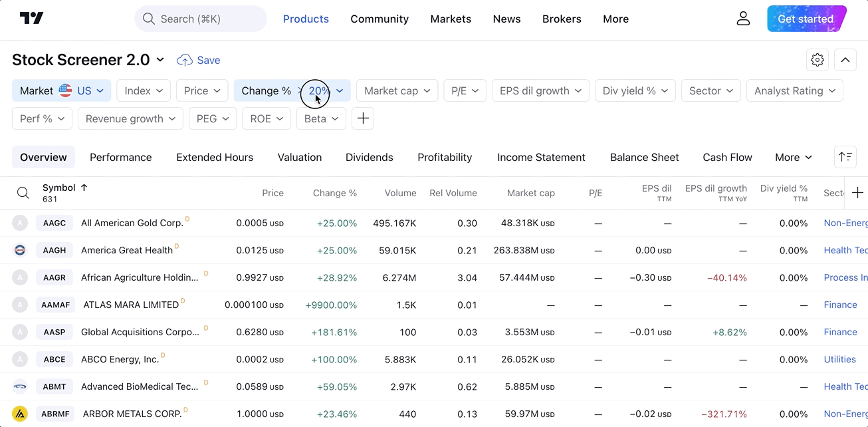This screenshot has height=427, width=868.
Task: Open the user profile menu icon
Action: tap(743, 19)
